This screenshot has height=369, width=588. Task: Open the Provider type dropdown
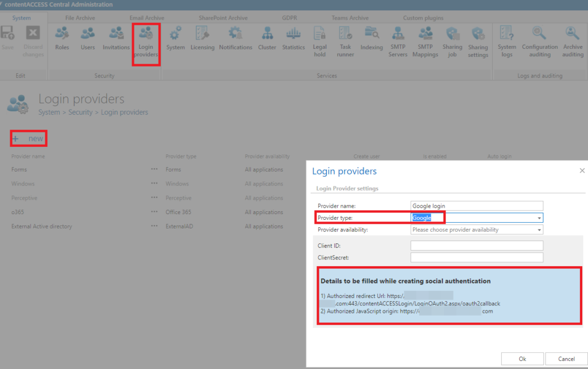pos(539,217)
